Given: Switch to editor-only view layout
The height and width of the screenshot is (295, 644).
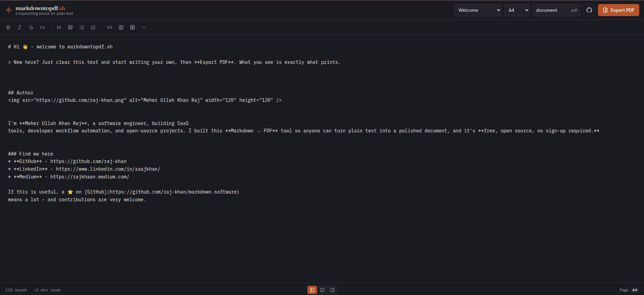Looking at the screenshot, I should pos(312,290).
